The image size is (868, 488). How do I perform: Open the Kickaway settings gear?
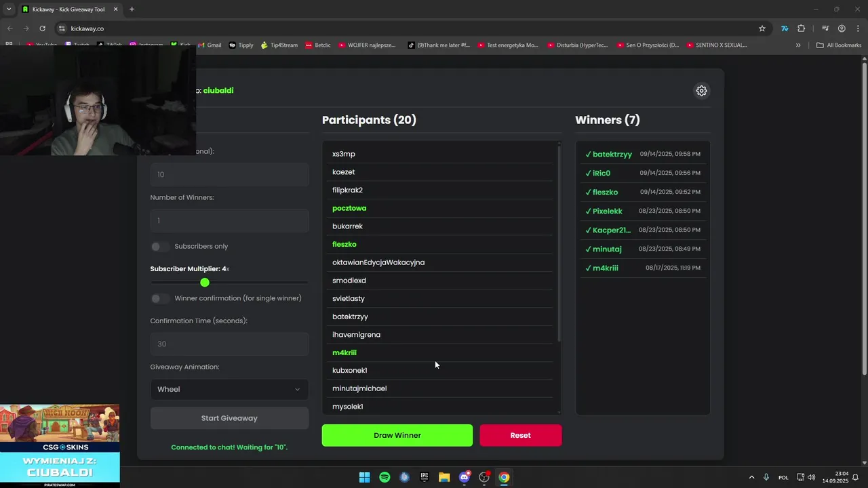click(701, 91)
